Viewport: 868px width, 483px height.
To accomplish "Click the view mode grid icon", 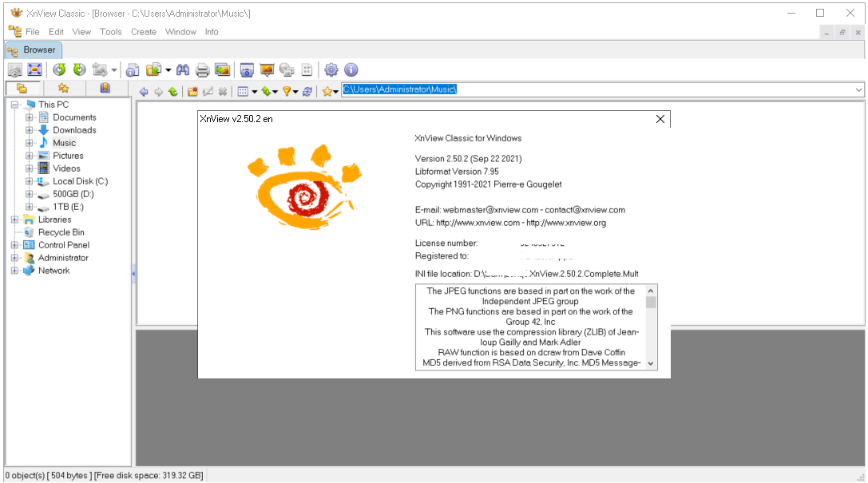I will [243, 92].
